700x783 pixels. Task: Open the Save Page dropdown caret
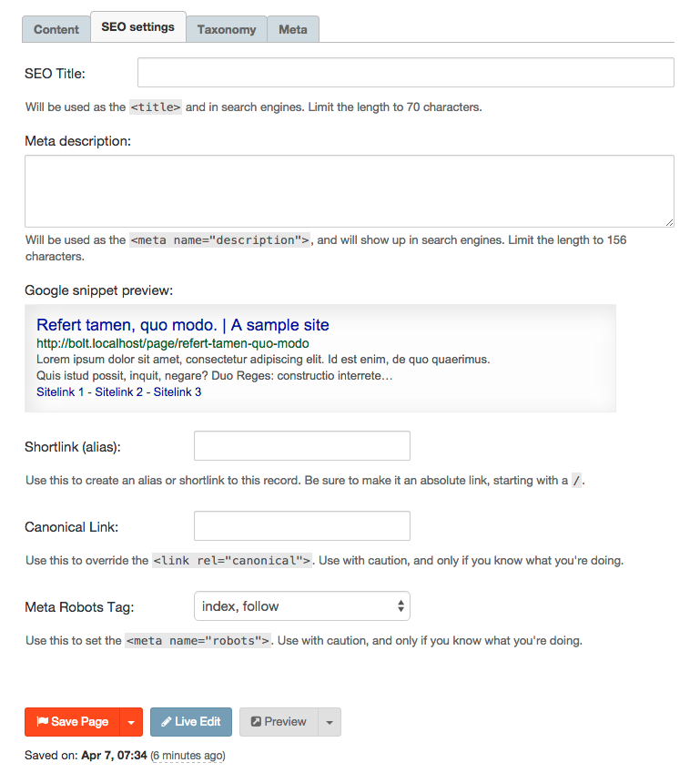[131, 722]
